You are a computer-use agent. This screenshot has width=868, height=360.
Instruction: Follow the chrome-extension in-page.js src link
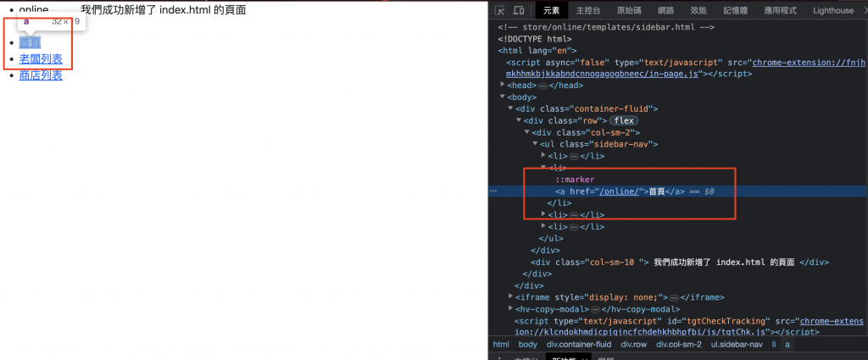click(x=685, y=68)
